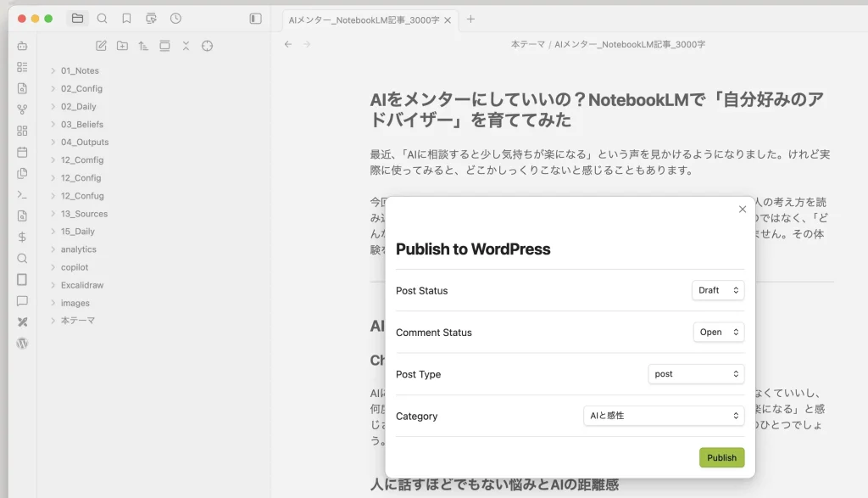Select the analytics folder
868x498 pixels.
[x=79, y=249]
